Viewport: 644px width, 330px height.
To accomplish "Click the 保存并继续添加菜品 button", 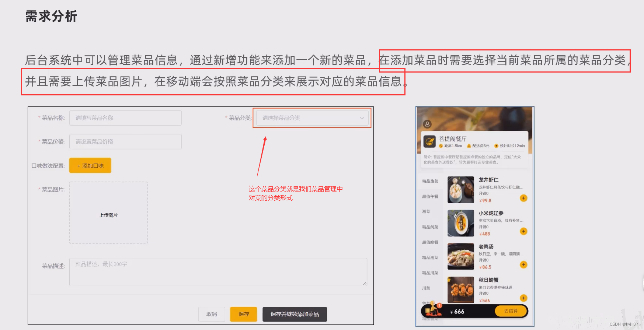I will (295, 314).
